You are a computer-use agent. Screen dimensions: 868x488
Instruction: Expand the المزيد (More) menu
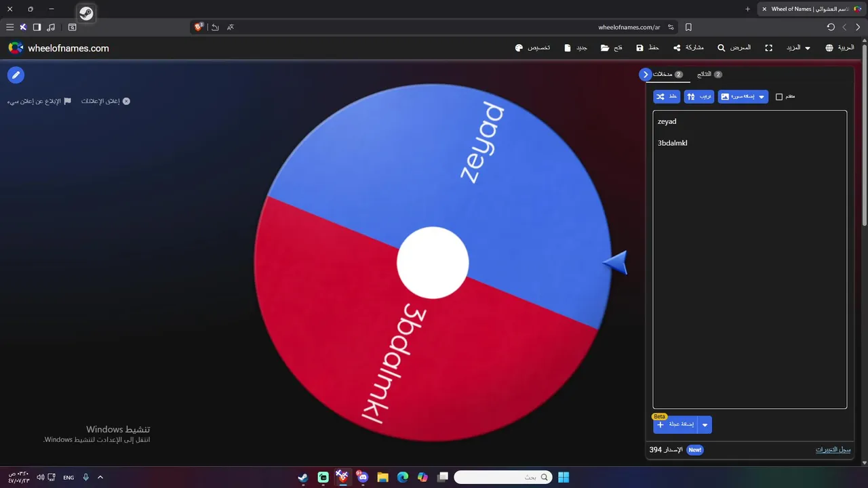coord(798,48)
